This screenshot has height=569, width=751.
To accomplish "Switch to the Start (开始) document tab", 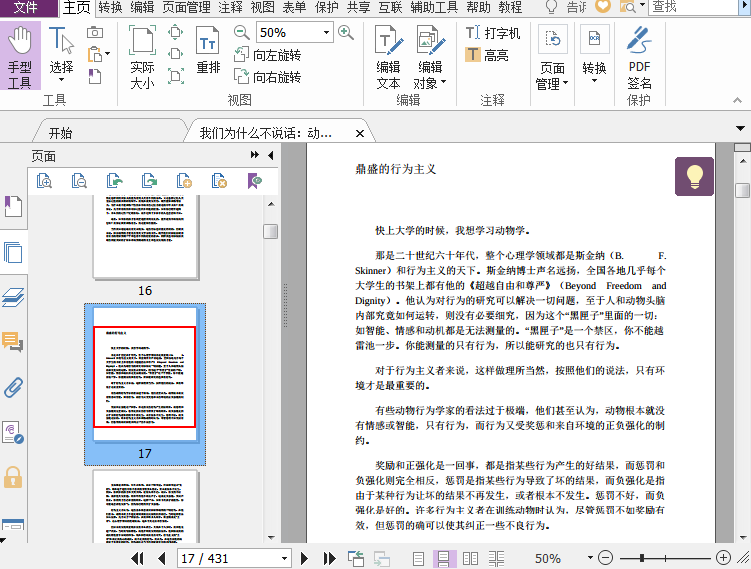I will point(61,133).
